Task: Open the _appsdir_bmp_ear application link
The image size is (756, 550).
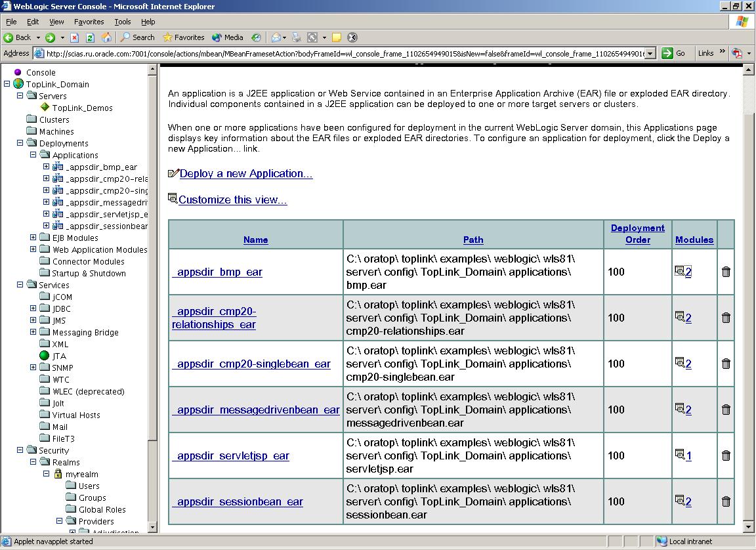Action: click(217, 272)
